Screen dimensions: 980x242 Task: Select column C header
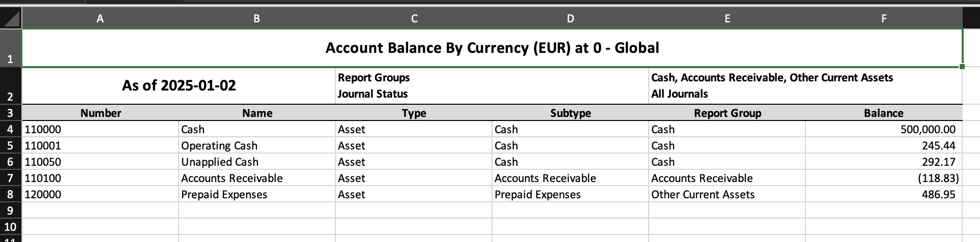coord(414,19)
